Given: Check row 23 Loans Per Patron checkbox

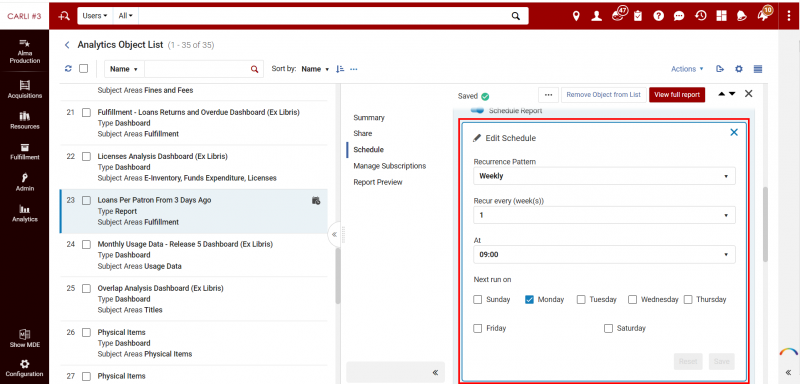Looking at the screenshot, I should tap(86, 200).
